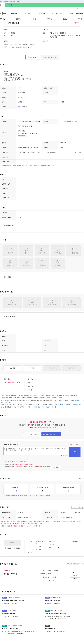Select the 전형방법 section tab
The width and height of the screenshot is (84, 644).
point(65,19)
